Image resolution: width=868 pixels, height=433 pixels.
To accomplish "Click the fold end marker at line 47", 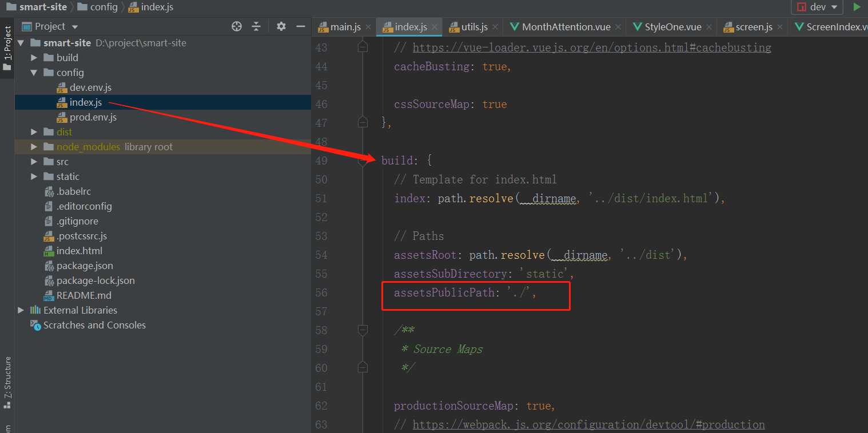I will 362,122.
